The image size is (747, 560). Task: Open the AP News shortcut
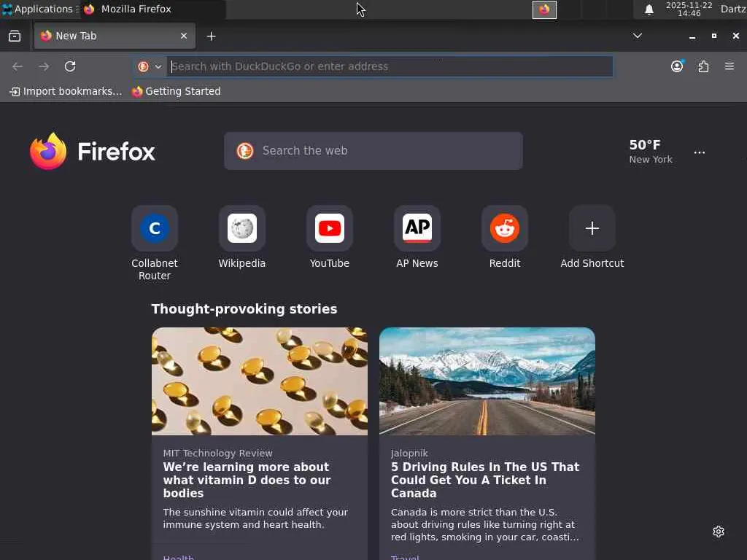pyautogui.click(x=417, y=237)
